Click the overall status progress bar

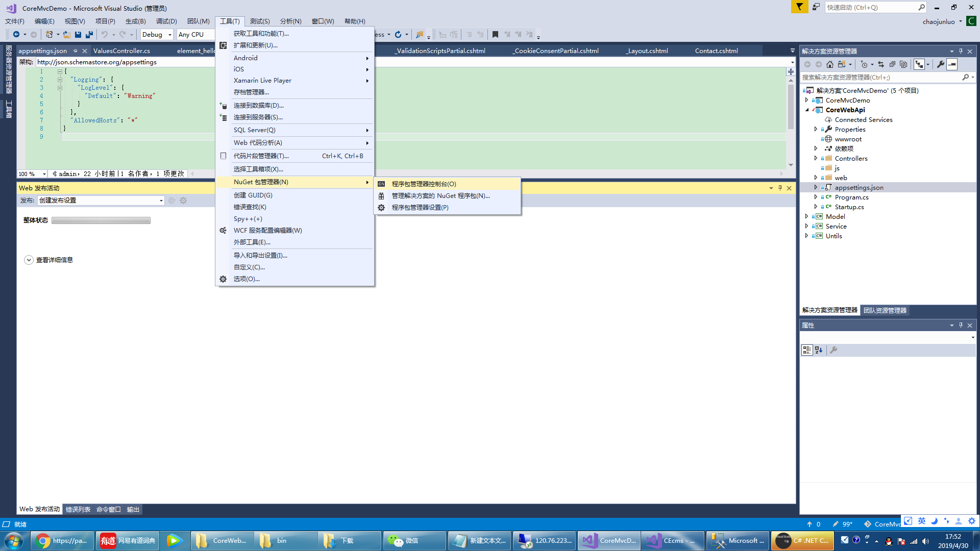(101, 221)
